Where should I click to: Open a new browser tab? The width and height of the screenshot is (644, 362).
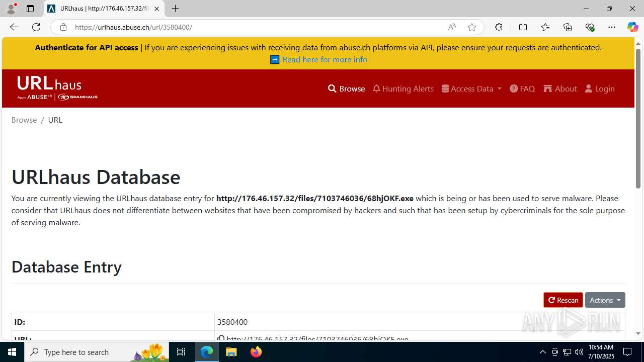pos(175,9)
